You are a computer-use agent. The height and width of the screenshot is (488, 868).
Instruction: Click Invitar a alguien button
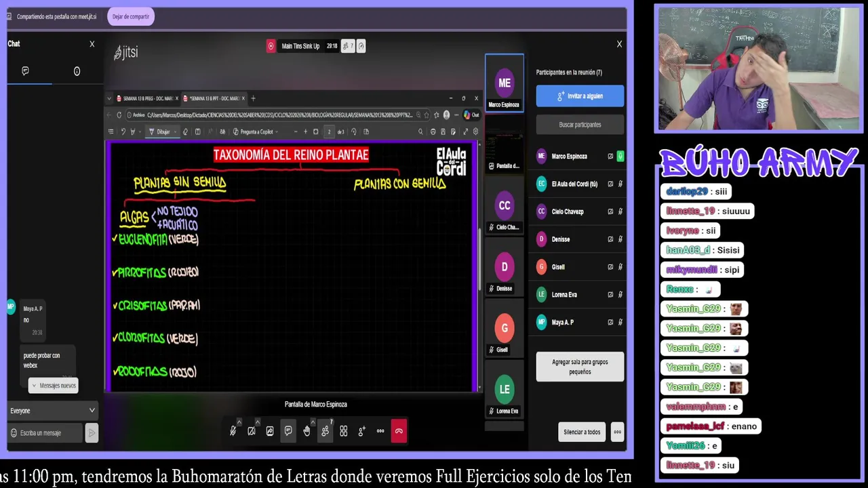pyautogui.click(x=580, y=96)
